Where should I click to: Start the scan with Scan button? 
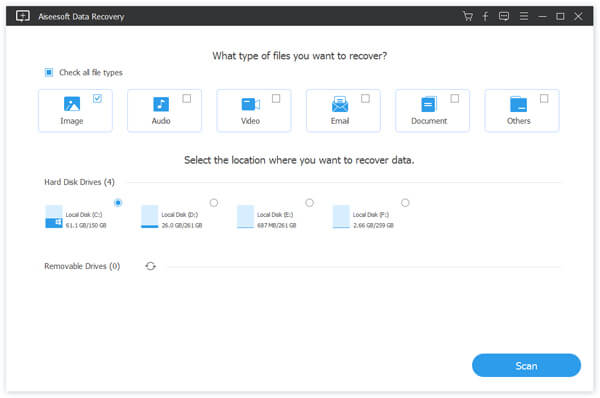tap(526, 365)
